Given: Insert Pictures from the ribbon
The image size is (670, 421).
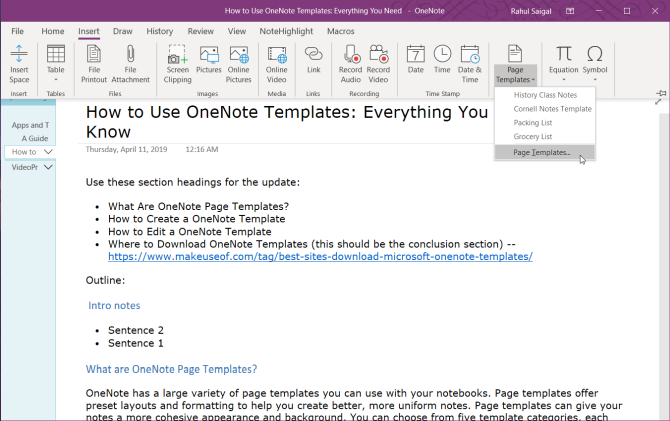Looking at the screenshot, I should (x=209, y=60).
